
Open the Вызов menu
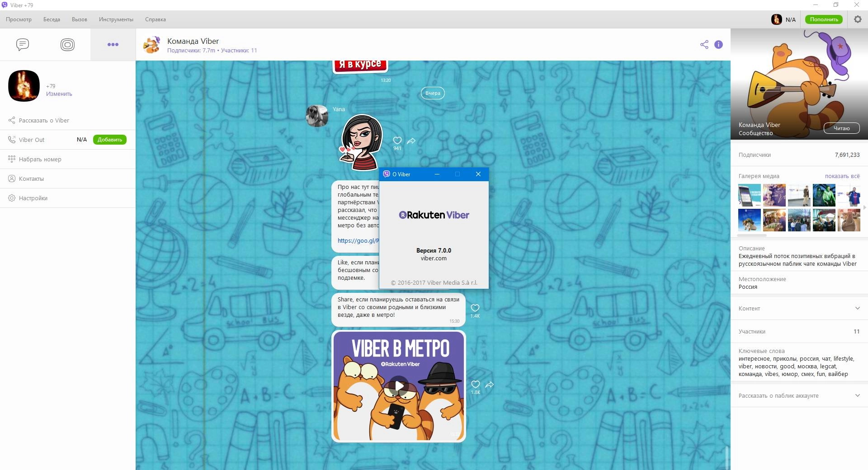(80, 19)
